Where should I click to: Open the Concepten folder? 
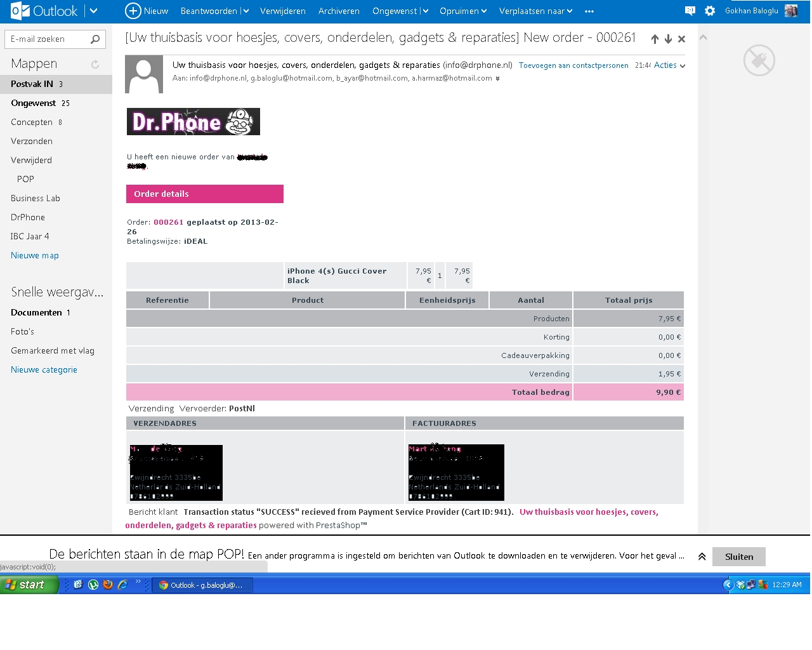point(56,122)
